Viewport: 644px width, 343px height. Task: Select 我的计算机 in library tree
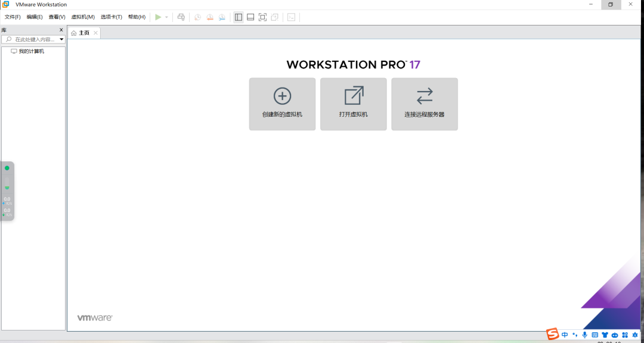click(x=27, y=51)
